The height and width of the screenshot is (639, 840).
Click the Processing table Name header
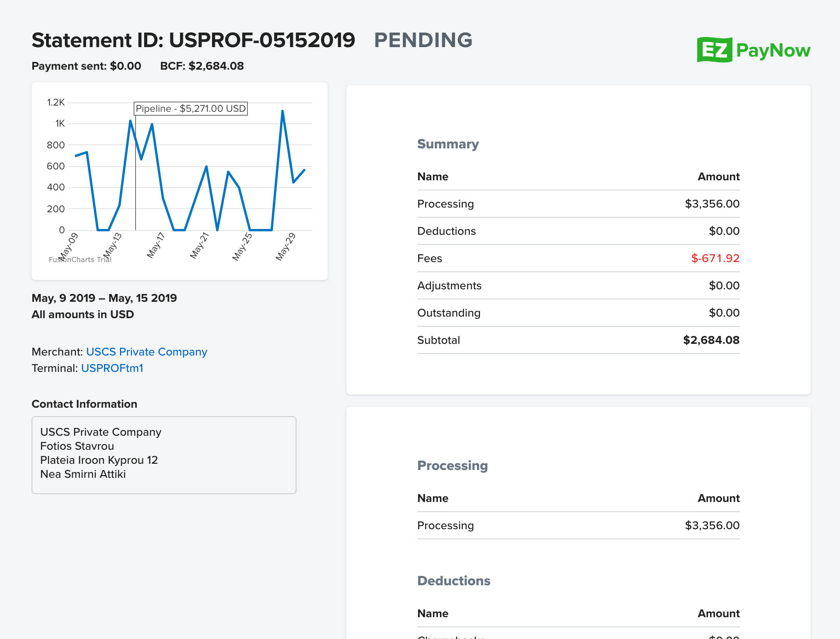433,498
